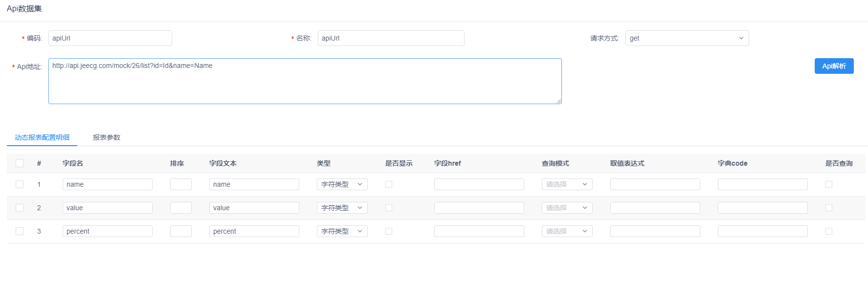Click the 字段href column header

(x=447, y=163)
